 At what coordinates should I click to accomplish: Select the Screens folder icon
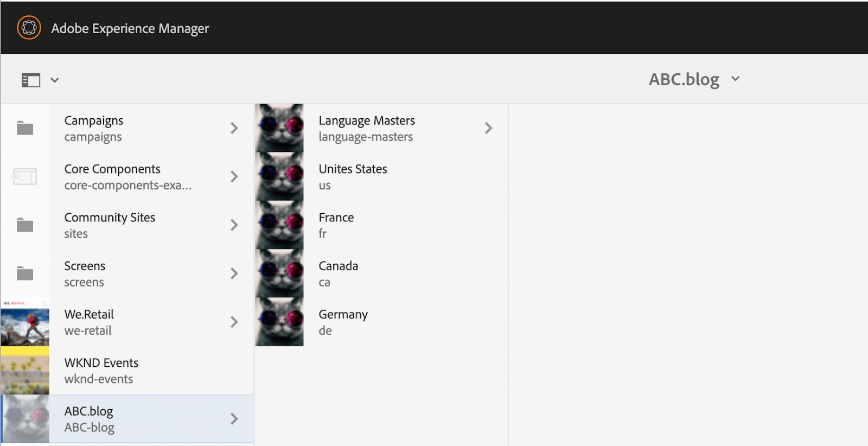coord(25,273)
